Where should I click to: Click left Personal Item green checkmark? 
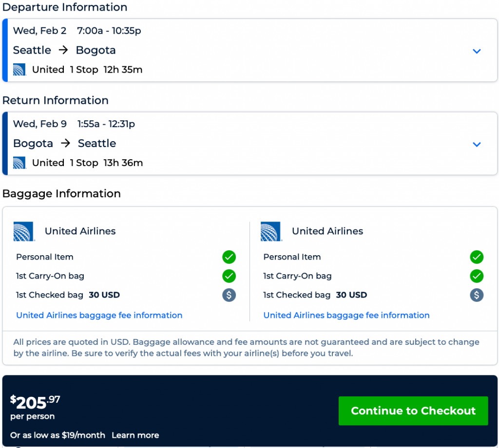pyautogui.click(x=229, y=257)
